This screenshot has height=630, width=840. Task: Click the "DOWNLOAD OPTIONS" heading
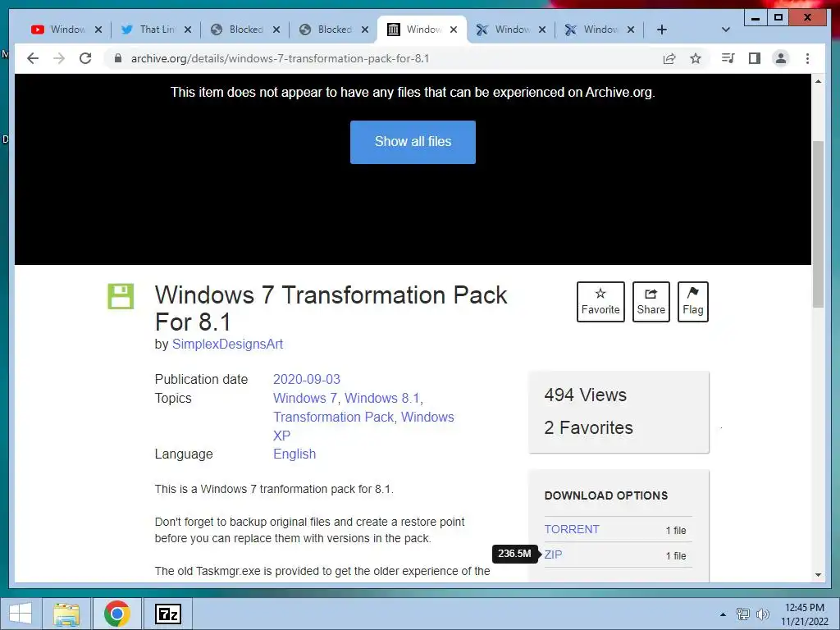coord(606,495)
